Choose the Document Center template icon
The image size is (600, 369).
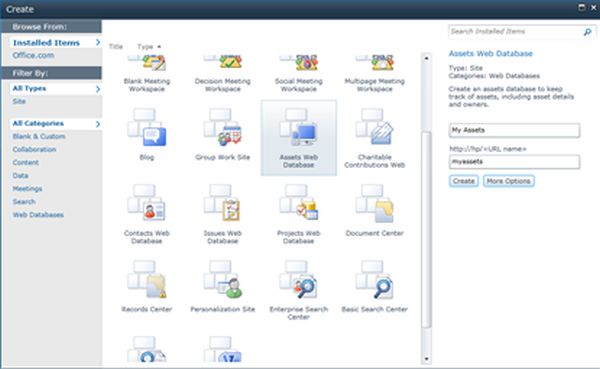pos(375,204)
